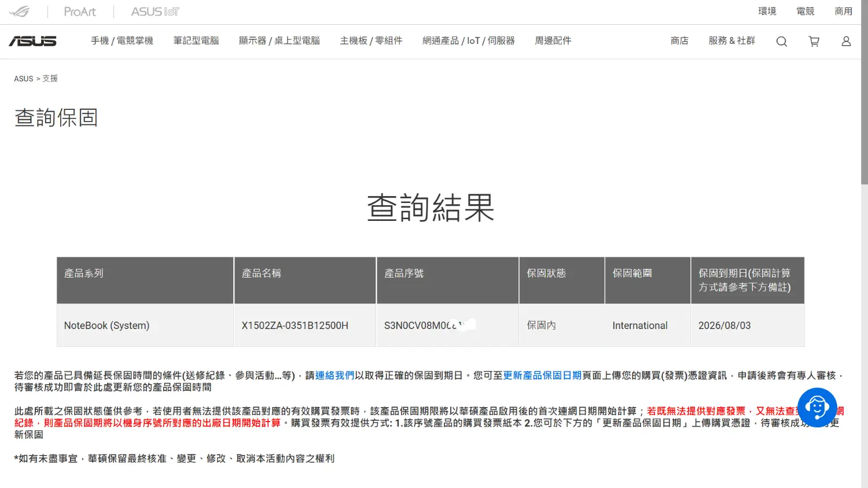Screen dimensions: 868x488
Task: Click the ROG logo icon
Action: pos(19,12)
